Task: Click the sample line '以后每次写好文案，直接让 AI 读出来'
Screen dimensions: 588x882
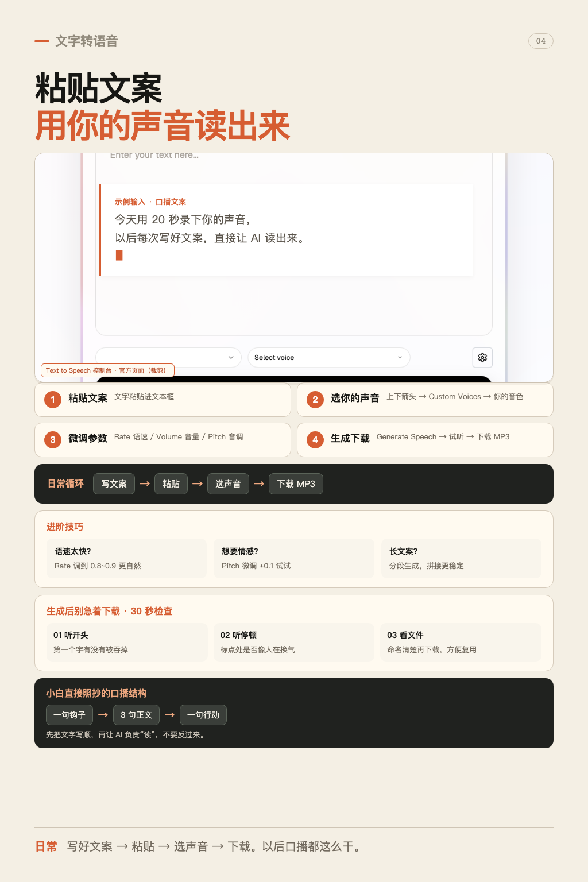Action: [x=210, y=238]
